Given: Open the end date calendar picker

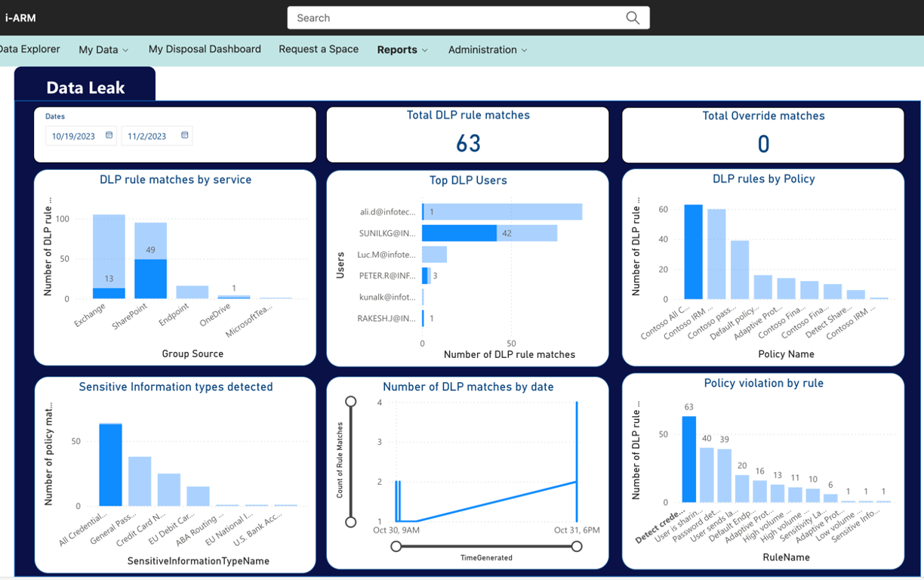Looking at the screenshot, I should 183,136.
